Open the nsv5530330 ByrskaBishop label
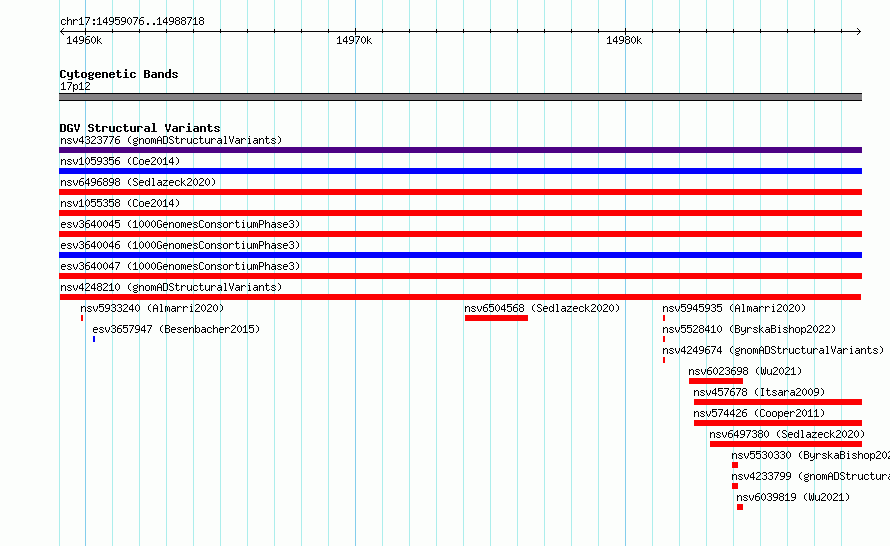This screenshot has width=890, height=546. 811,455
